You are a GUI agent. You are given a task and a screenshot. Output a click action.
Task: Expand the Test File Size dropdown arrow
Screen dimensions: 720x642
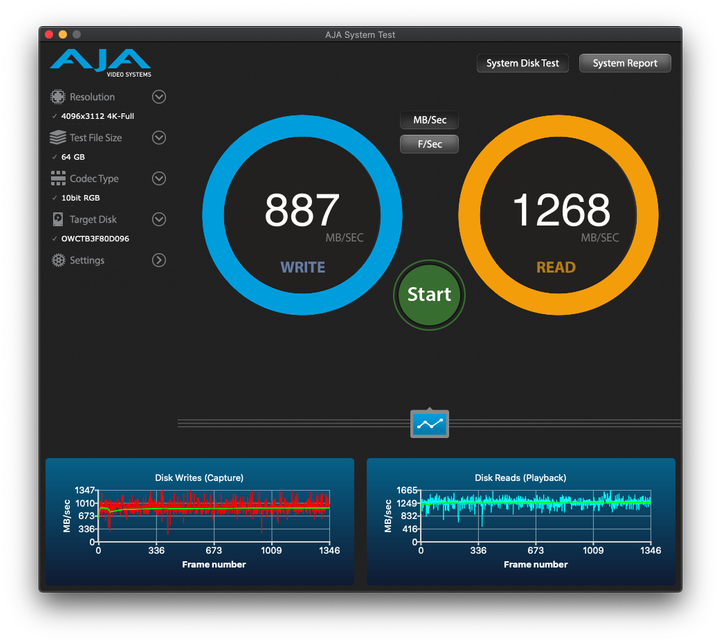click(159, 138)
